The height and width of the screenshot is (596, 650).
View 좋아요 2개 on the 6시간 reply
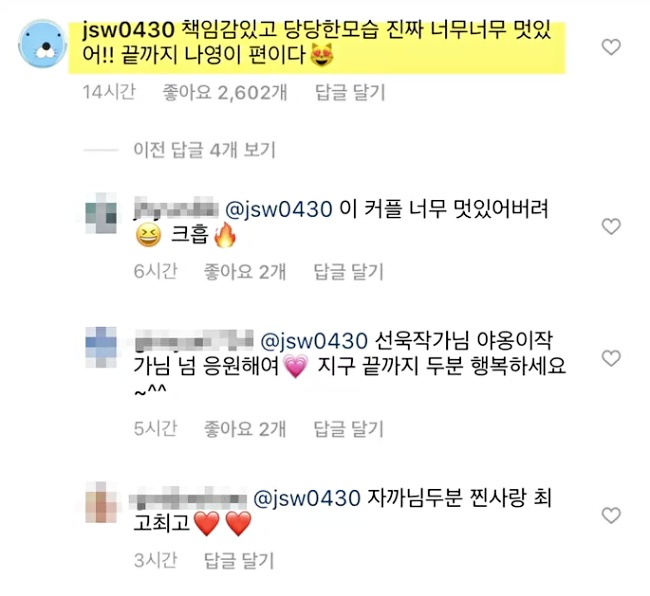[245, 271]
